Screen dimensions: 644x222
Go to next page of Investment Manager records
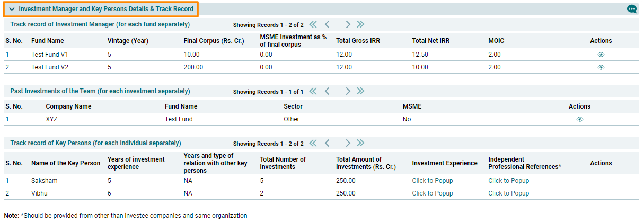(348, 24)
